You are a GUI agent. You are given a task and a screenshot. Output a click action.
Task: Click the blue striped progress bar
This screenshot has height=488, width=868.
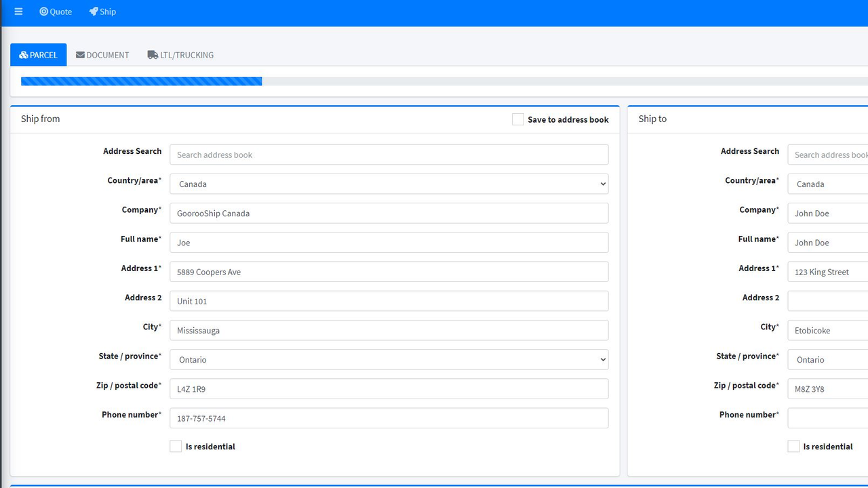coord(141,81)
